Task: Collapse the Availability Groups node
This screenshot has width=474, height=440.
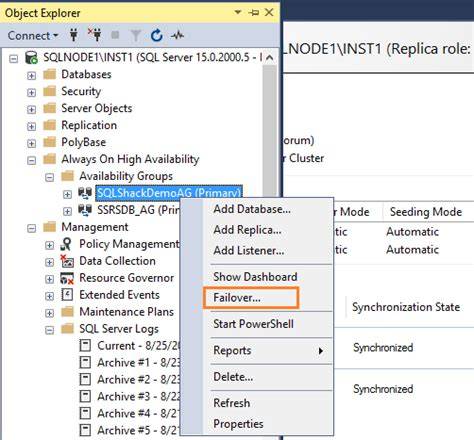Action: point(49,177)
